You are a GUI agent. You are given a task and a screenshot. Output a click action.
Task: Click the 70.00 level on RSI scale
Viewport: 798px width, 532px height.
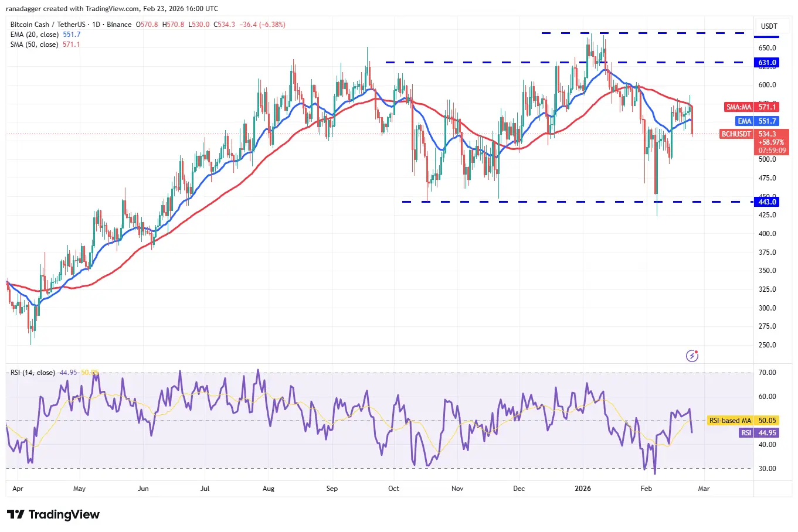coord(767,373)
